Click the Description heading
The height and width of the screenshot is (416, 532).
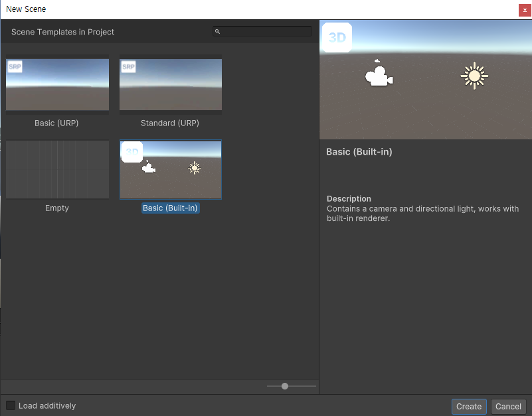point(349,198)
